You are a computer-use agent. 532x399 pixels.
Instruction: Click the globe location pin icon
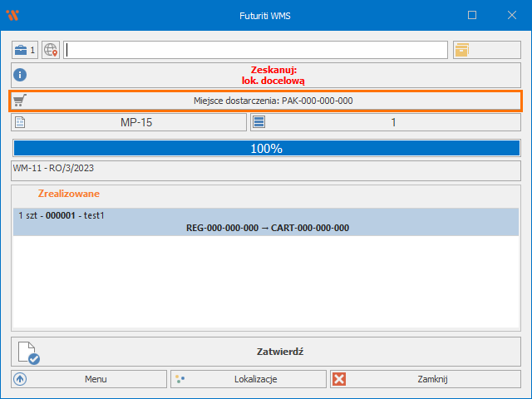click(52, 50)
